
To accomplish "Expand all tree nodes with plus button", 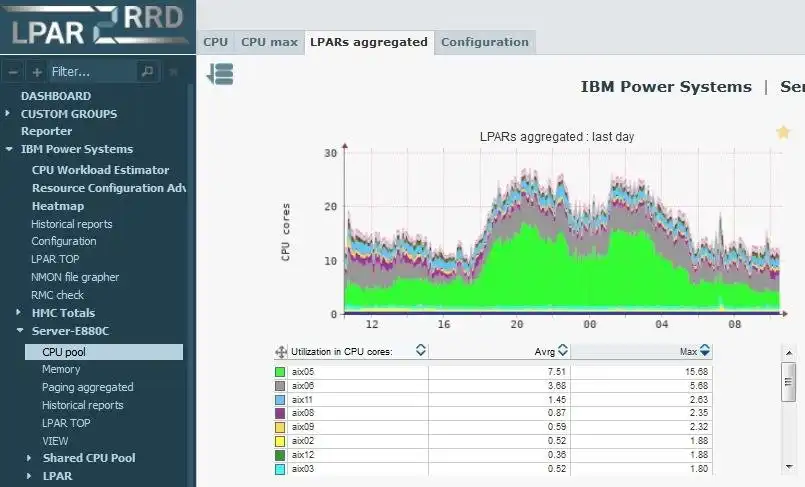I will point(36,72).
